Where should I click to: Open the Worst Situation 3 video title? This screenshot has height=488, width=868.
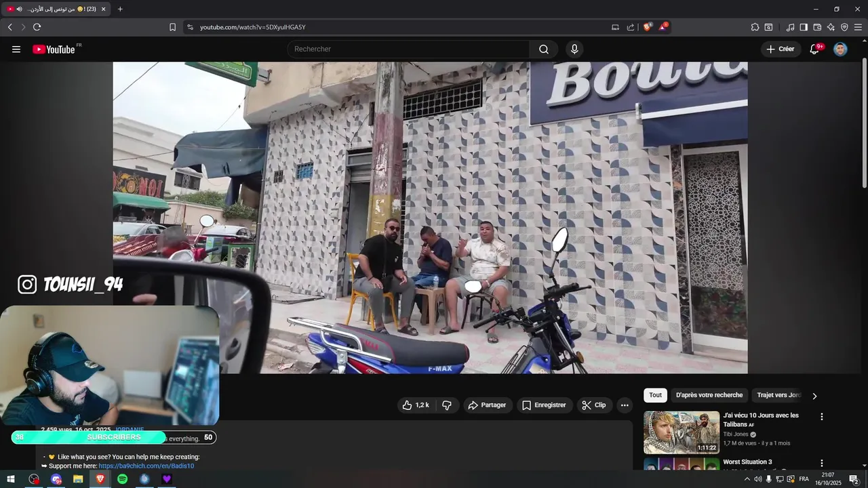point(747,462)
